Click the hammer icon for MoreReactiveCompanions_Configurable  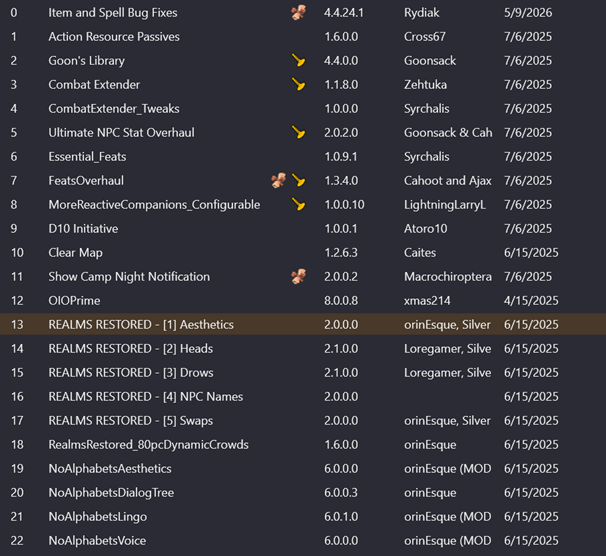298,204
